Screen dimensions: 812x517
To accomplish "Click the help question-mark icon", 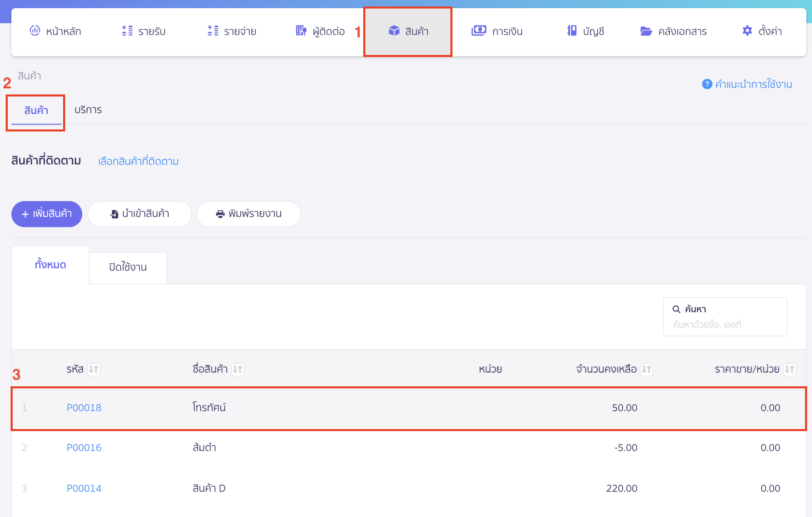I will pyautogui.click(x=707, y=84).
